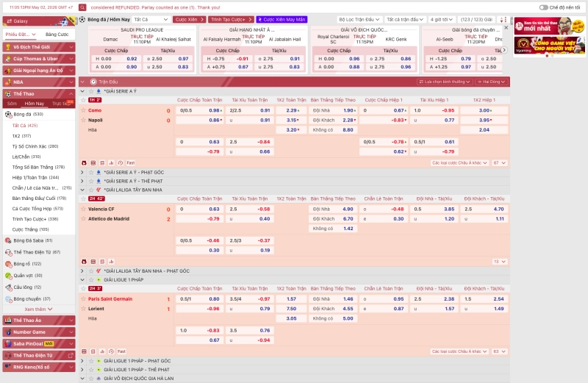Click the sort arrows icon beside (123 / 123) Giải
588x383 pixels.
(503, 20)
